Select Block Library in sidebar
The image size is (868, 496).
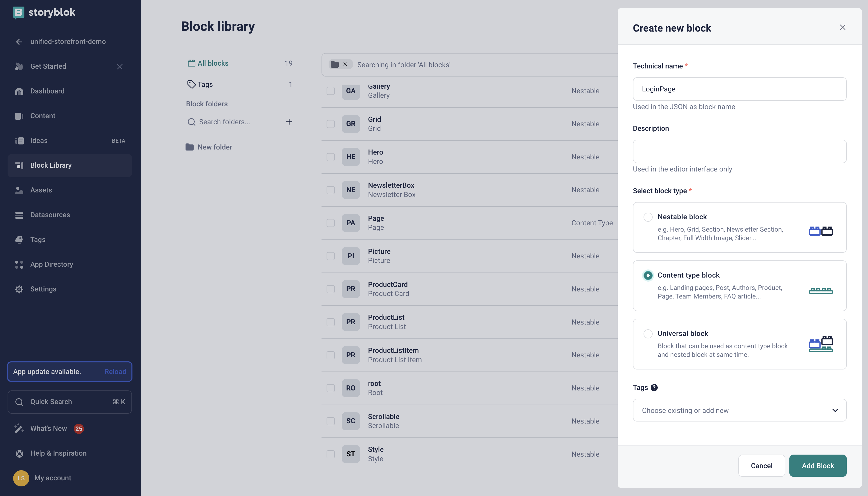click(70, 165)
